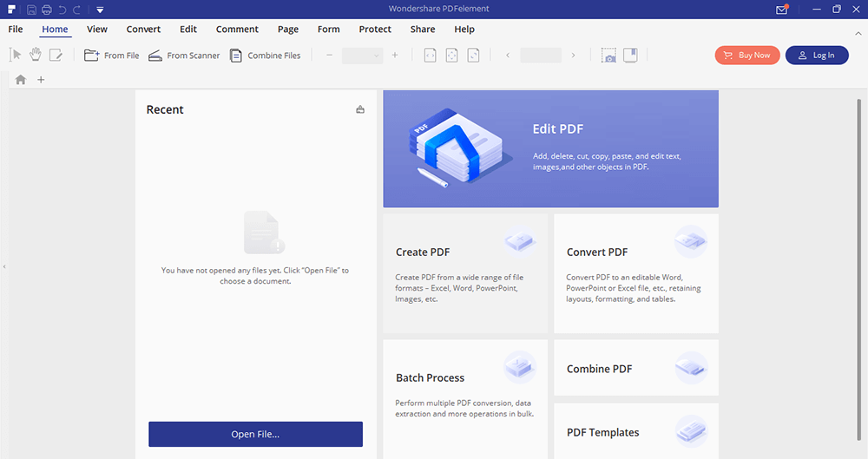Click the plus icon to add new tab
Image resolution: width=868 pixels, height=459 pixels.
point(41,80)
